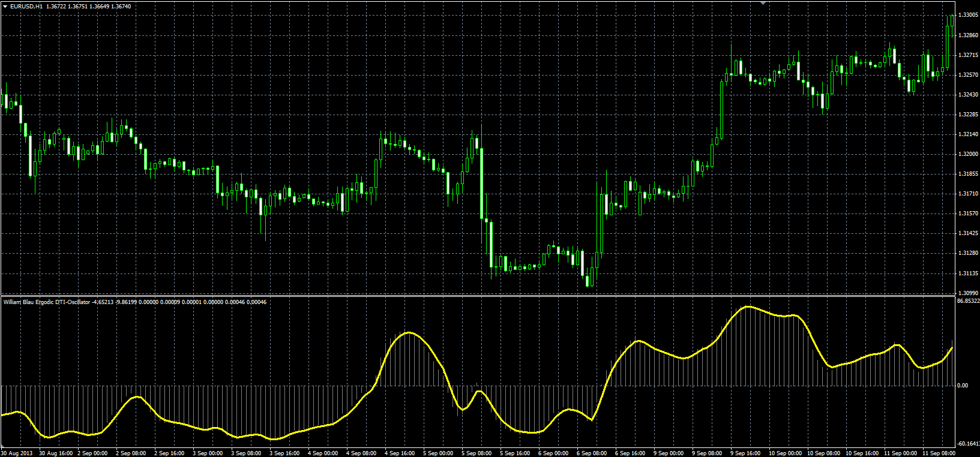980x457 pixels.
Task: Click the 4 Sep 00:00 time label
Action: tap(323, 453)
